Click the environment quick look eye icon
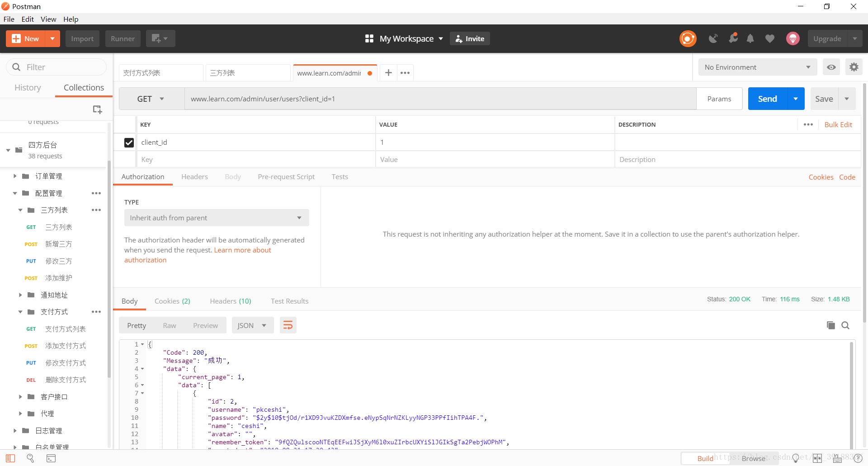Screen dimensions: 868x466 coord(831,67)
